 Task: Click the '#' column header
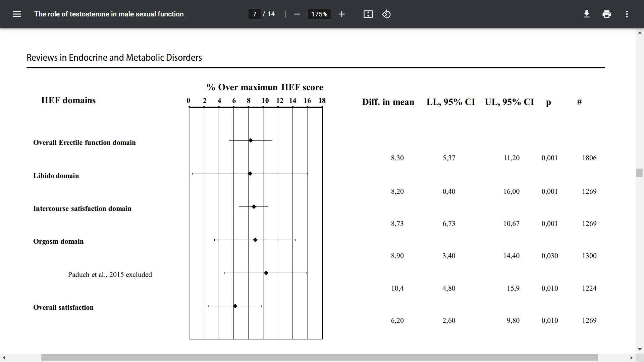point(579,102)
